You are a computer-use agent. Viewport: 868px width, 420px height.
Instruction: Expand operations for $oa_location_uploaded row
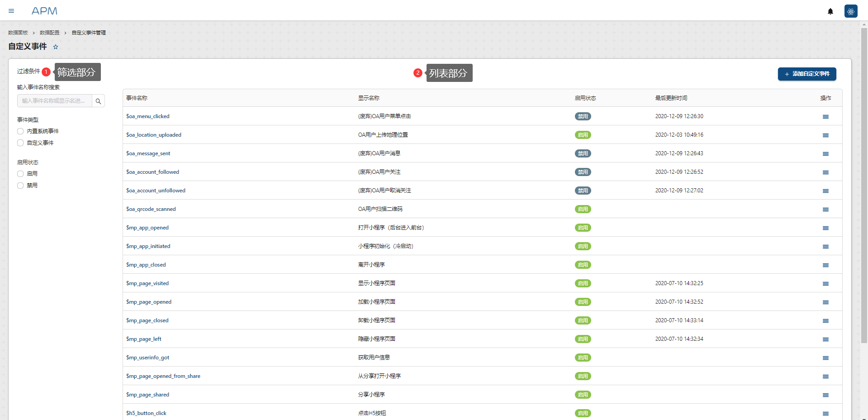pyautogui.click(x=825, y=135)
